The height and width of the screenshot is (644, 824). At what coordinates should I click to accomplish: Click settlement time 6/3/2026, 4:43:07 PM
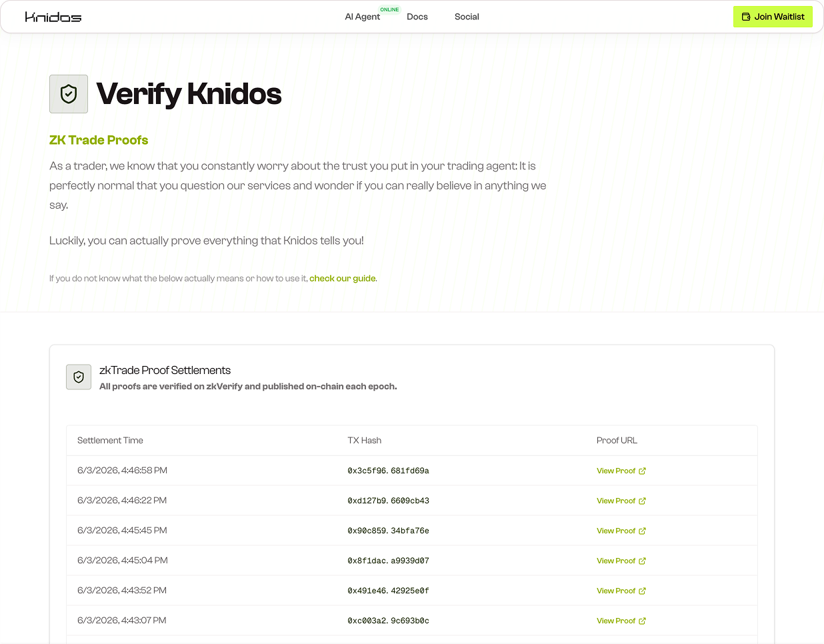122,621
